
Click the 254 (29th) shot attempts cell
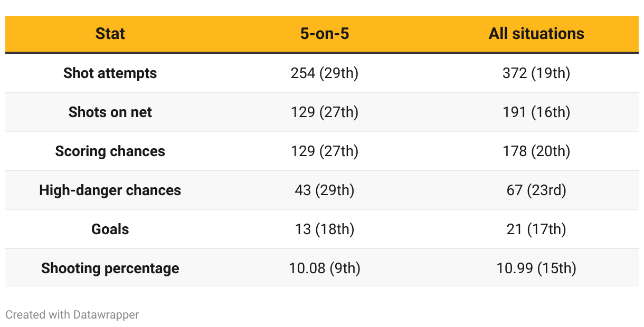(325, 73)
